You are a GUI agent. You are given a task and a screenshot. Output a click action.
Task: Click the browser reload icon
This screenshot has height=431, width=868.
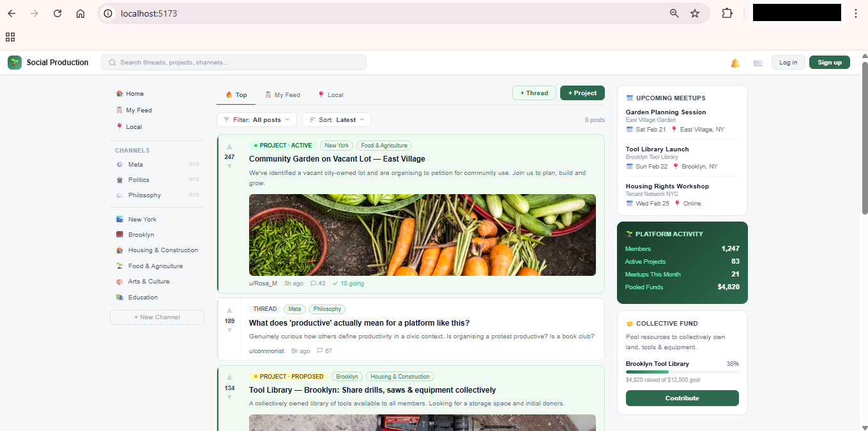[57, 13]
